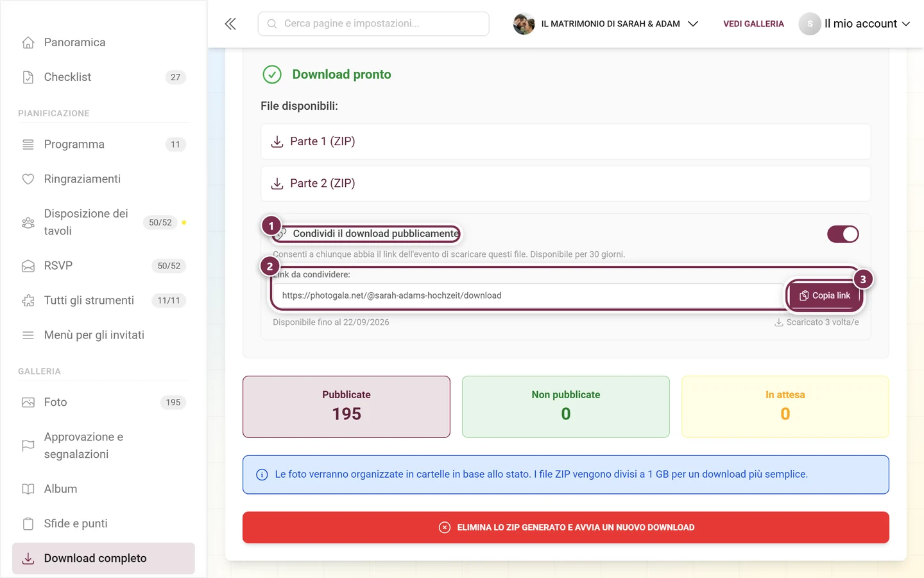Click Elimina lo ZIP generato button
Viewport: 924px width, 578px height.
coord(565,527)
